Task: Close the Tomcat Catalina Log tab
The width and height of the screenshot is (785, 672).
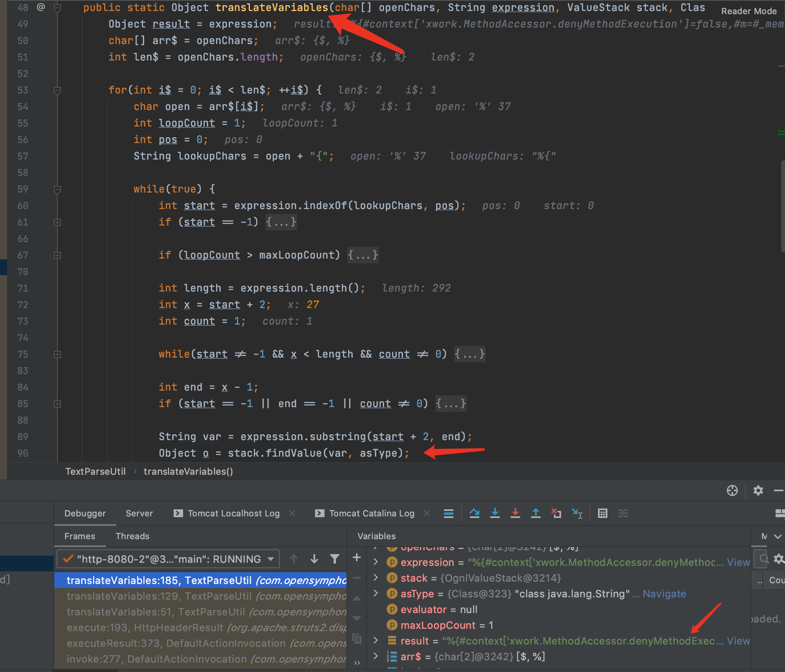Action: (x=427, y=513)
